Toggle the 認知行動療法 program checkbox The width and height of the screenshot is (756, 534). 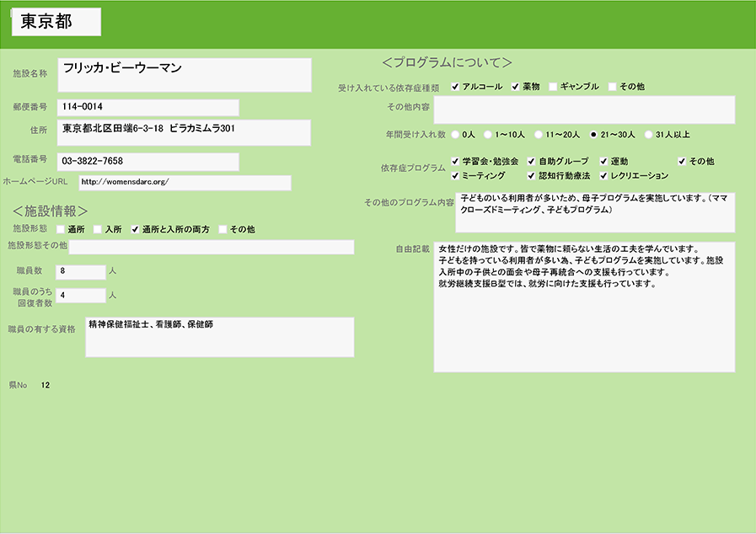[x=532, y=176]
